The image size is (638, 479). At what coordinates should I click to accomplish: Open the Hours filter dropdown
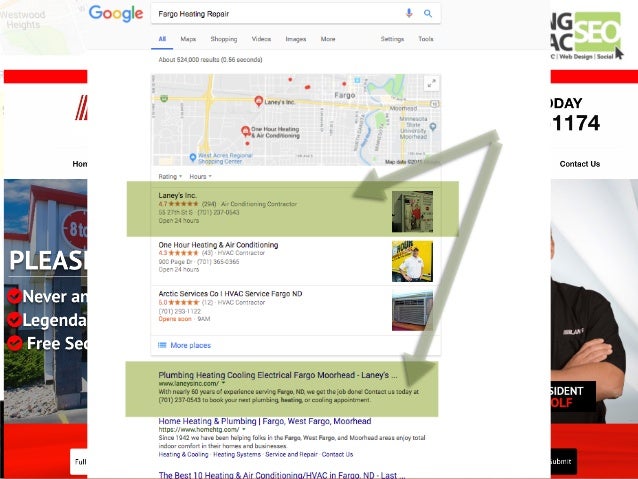[200, 177]
